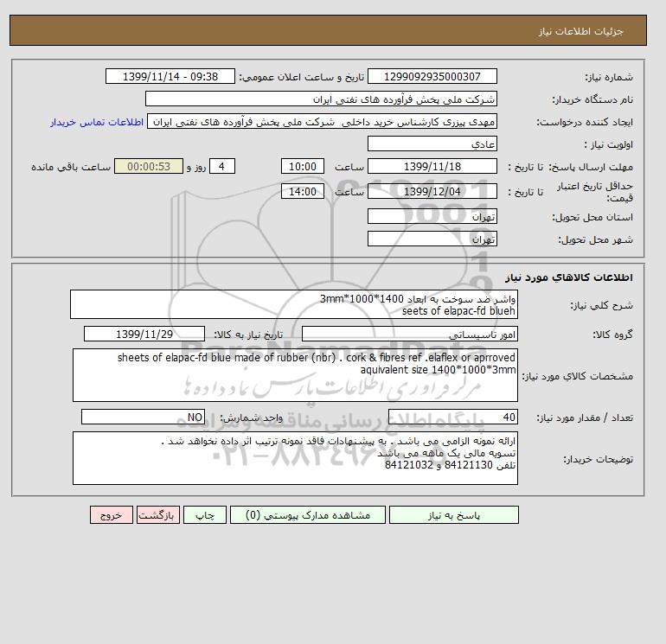
Task: Click the label استان محل تحویل
Action: tap(592, 217)
